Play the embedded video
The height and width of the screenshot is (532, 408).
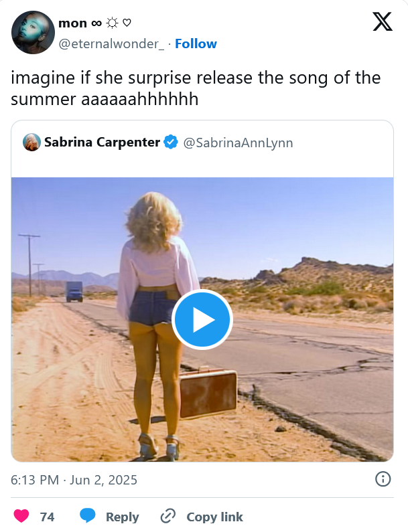click(202, 320)
